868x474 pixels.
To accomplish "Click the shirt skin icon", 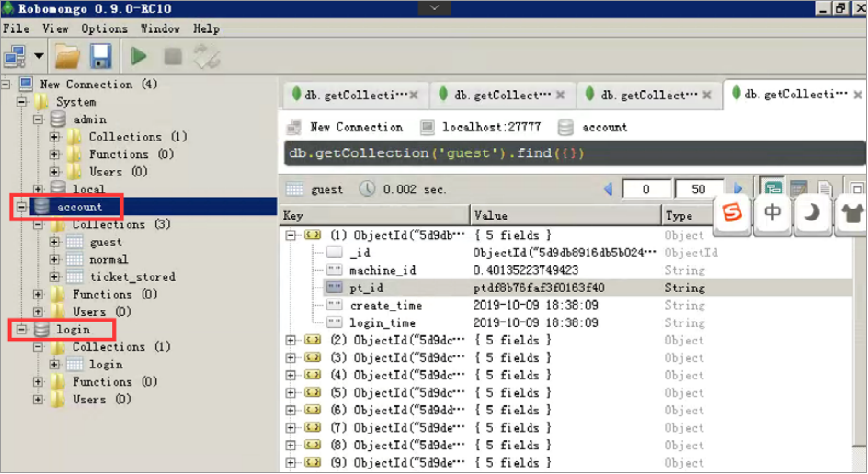I will pos(851,213).
